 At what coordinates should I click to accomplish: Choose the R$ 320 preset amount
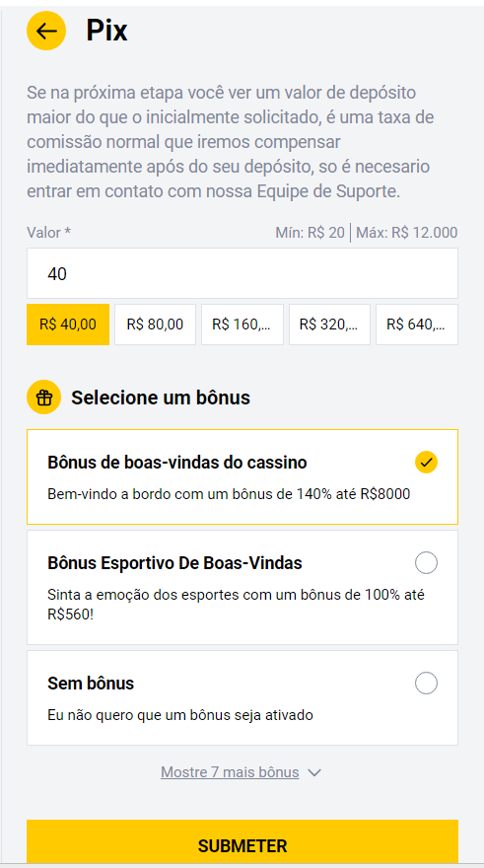point(329,325)
